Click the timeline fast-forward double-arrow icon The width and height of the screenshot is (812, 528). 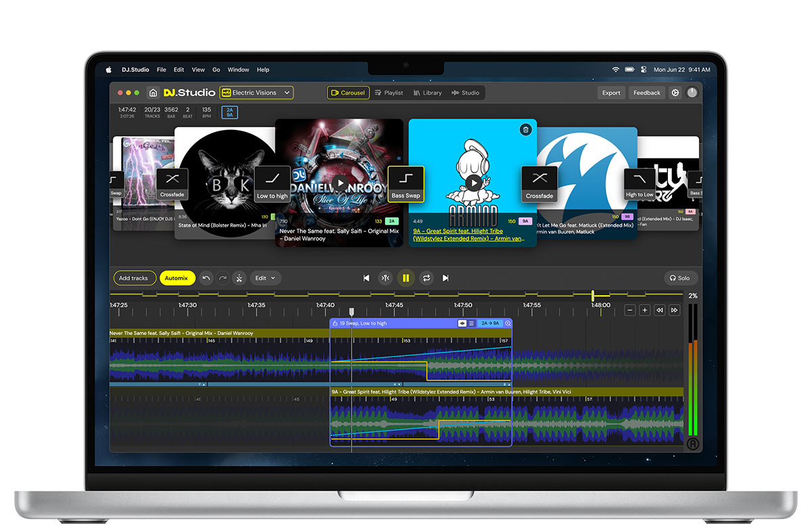675,310
